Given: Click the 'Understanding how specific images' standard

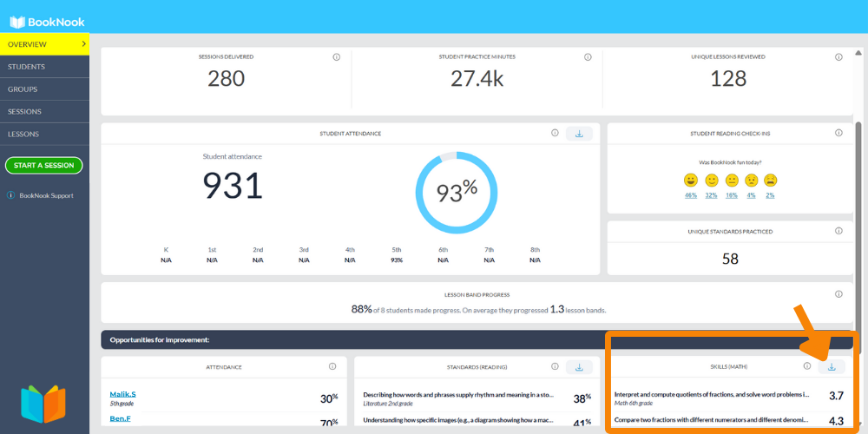Looking at the screenshot, I should (x=459, y=420).
